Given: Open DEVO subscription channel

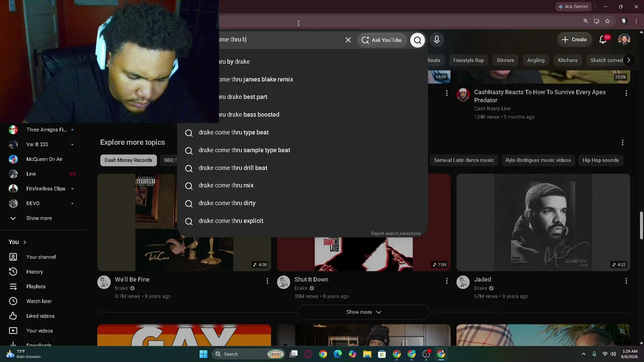Looking at the screenshot, I should click(43, 204).
